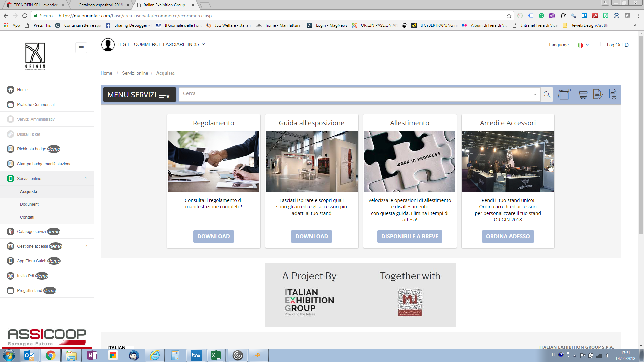Open the Cerca search field dropdown arrow
The width and height of the screenshot is (644, 362).
(x=535, y=95)
